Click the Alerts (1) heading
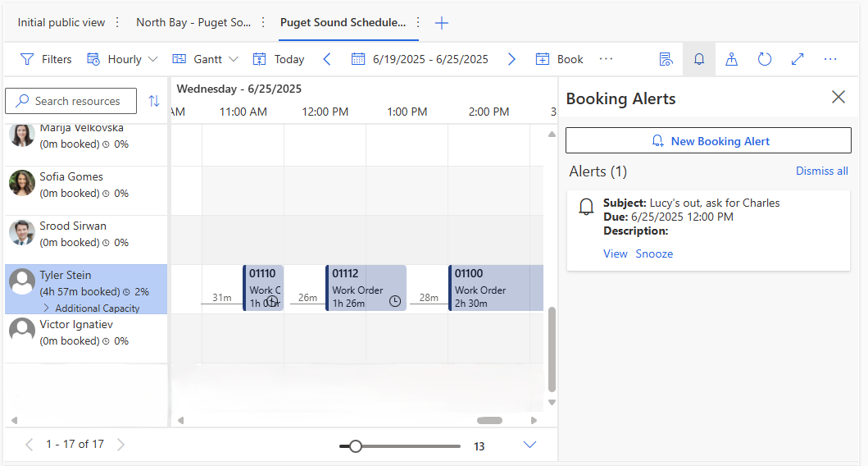 (x=598, y=171)
